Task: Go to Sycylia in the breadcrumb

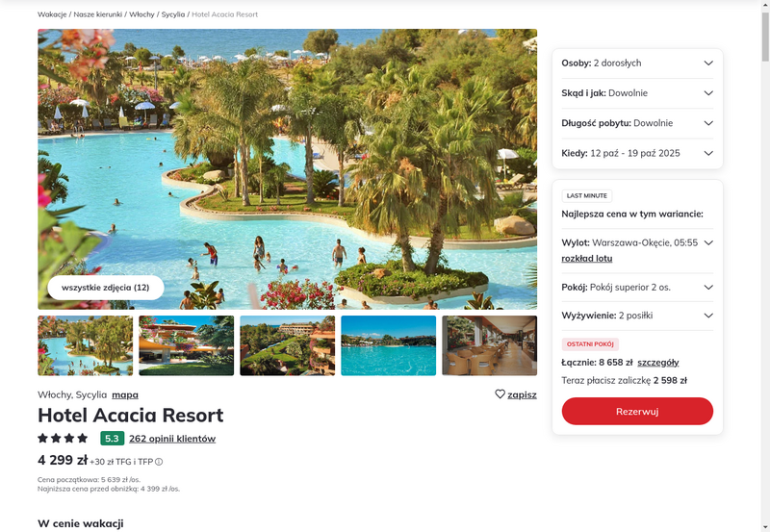Action: [x=173, y=14]
